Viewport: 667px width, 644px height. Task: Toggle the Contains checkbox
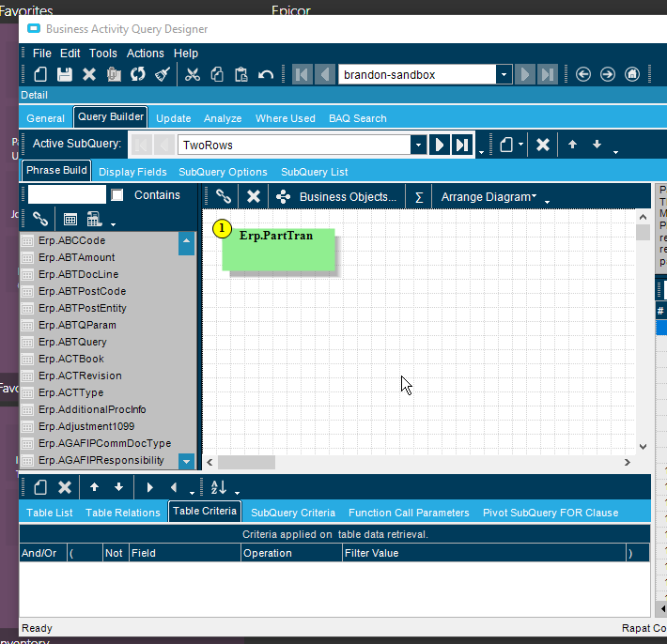pos(117,195)
